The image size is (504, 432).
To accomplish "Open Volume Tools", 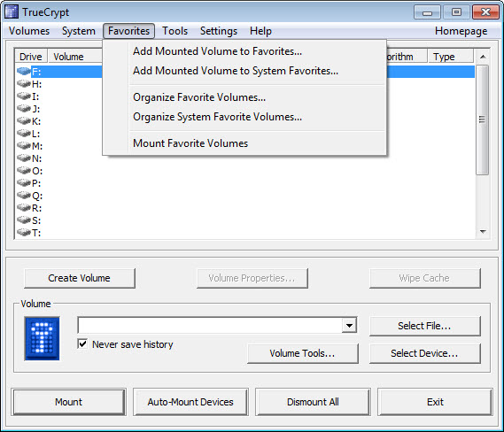I will 302,353.
